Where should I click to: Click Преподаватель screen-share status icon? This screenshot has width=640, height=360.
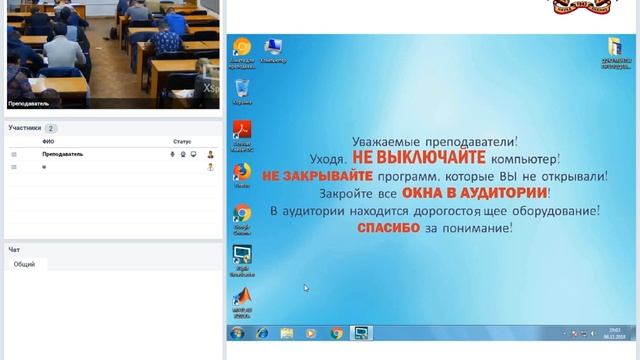193,154
